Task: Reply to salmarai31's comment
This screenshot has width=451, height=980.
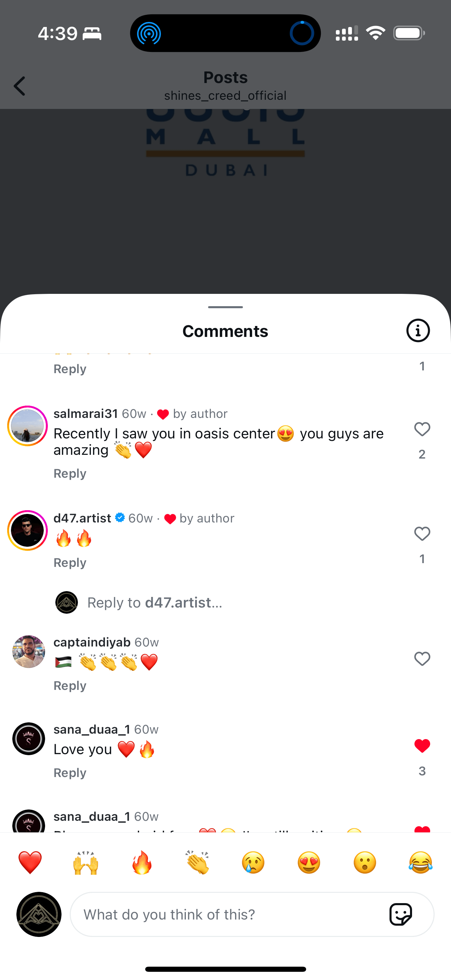Action: pyautogui.click(x=70, y=473)
